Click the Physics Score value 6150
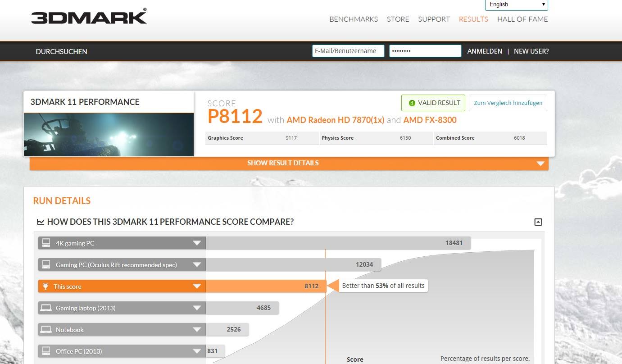The width and height of the screenshot is (622, 364). tap(405, 138)
